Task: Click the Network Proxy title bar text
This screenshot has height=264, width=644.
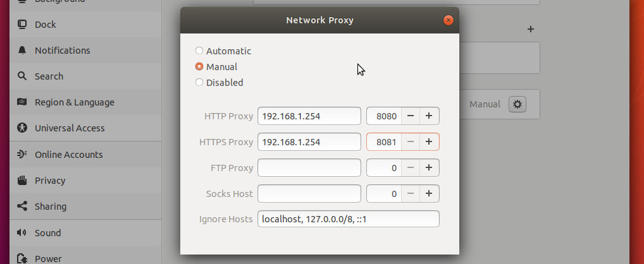Action: point(319,20)
